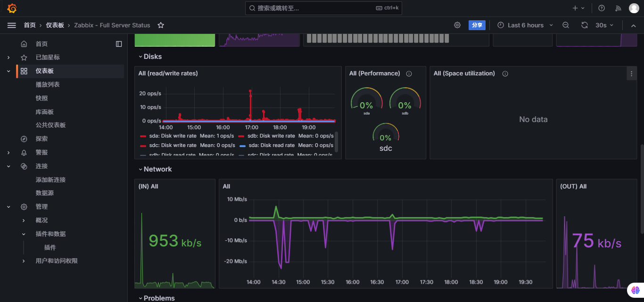This screenshot has width=644, height=302.
Task: Click the zoom out time range icon
Action: click(x=566, y=25)
